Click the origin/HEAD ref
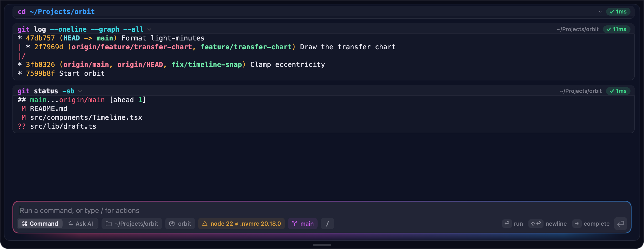644x249 pixels. (140, 65)
